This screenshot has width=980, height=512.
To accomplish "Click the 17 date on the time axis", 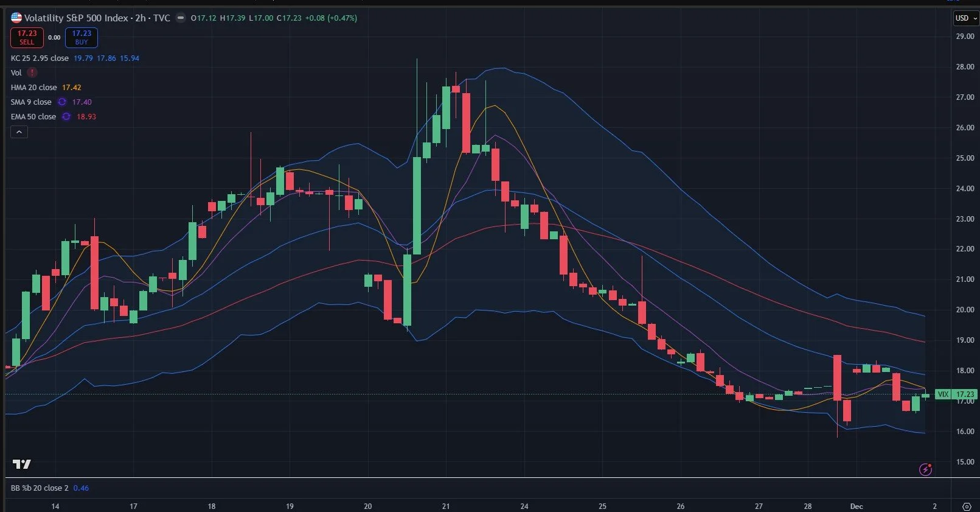I will [x=133, y=507].
